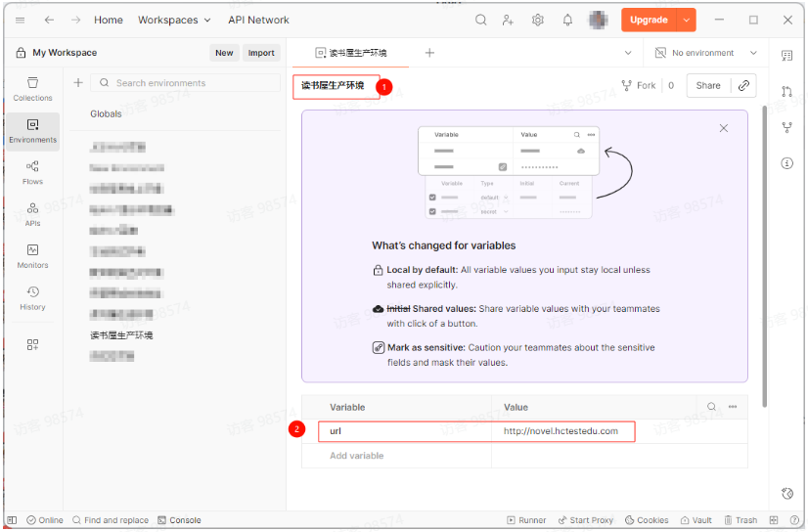Open the two-pane layout icon
The width and height of the screenshot is (808, 532).
[774, 520]
